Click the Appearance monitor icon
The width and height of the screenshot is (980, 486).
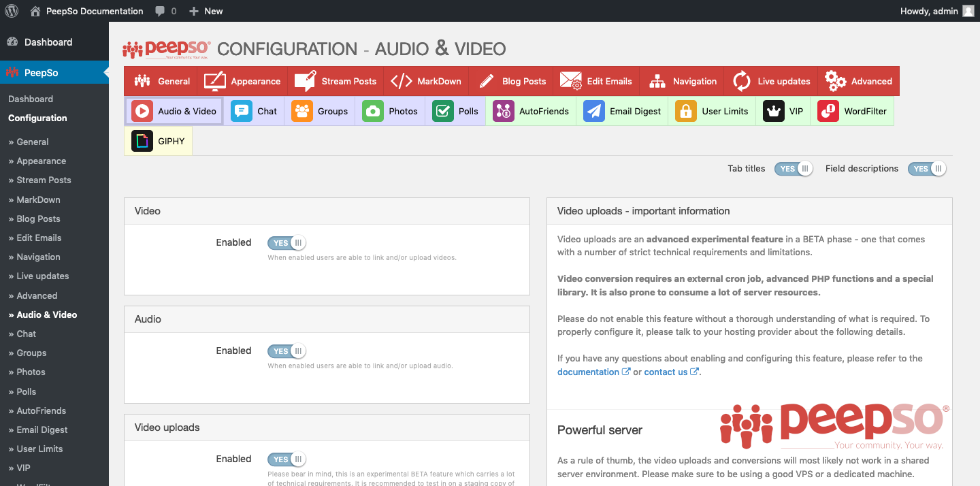215,81
